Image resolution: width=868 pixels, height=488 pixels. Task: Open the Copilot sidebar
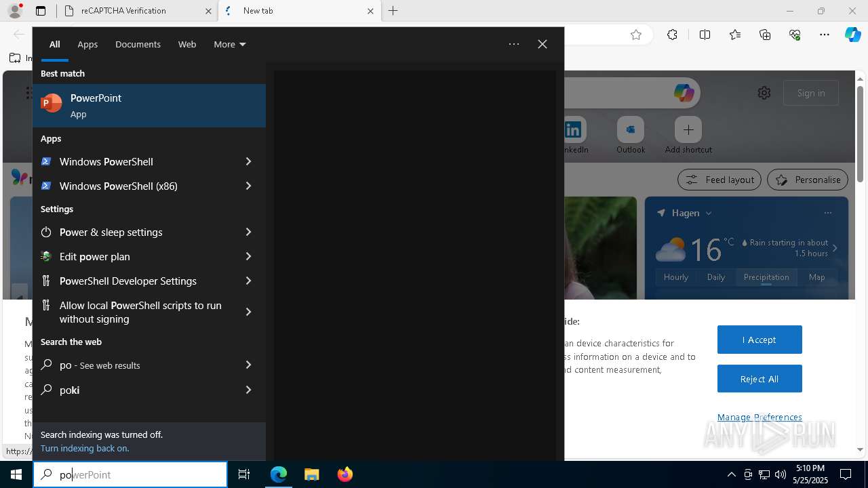[x=852, y=35]
